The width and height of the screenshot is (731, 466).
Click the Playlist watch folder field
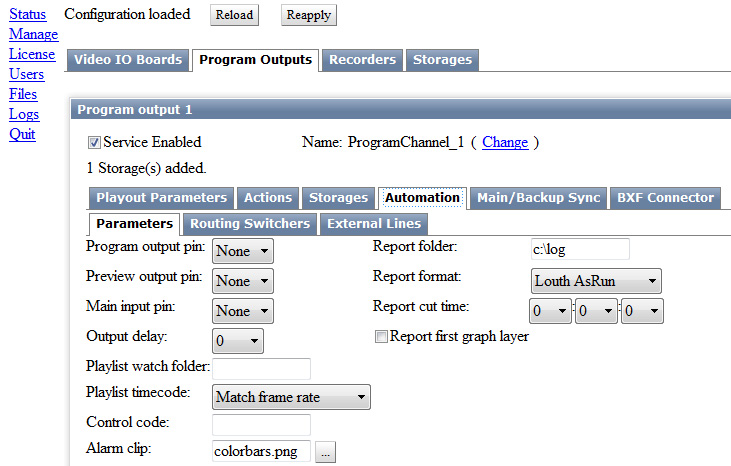click(262, 369)
